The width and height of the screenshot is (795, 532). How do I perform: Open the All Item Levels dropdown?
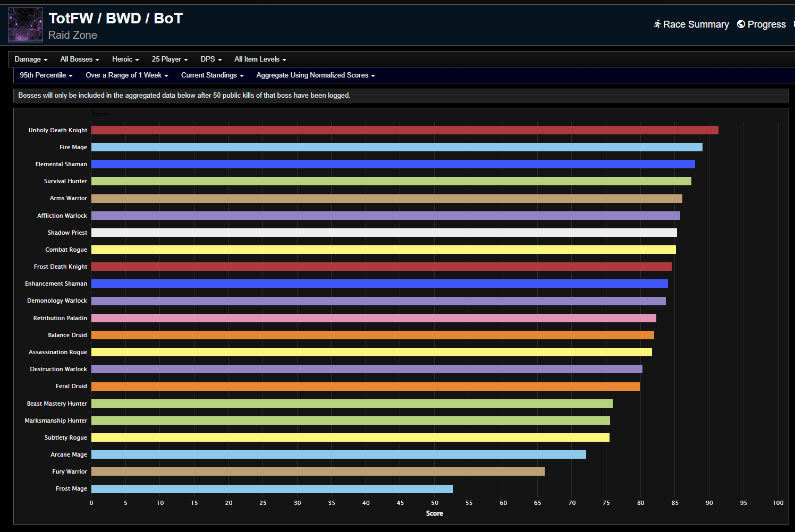tap(260, 59)
